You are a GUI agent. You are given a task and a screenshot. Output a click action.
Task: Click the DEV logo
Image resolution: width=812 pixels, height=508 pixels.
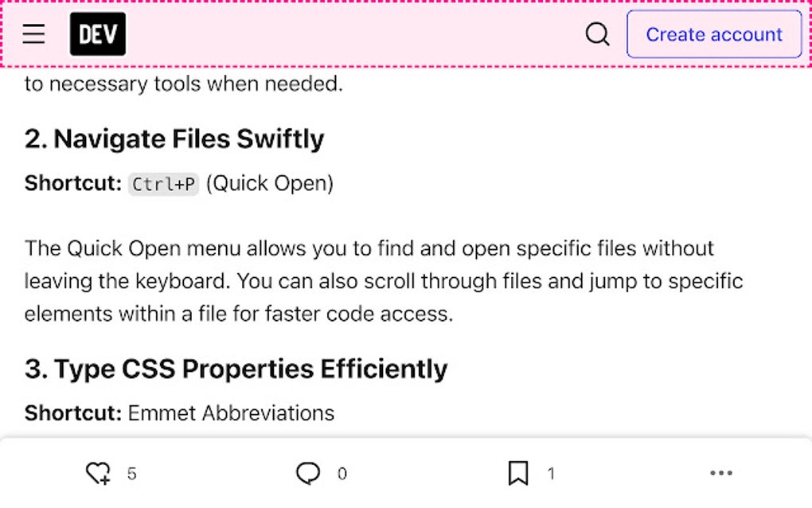click(98, 34)
